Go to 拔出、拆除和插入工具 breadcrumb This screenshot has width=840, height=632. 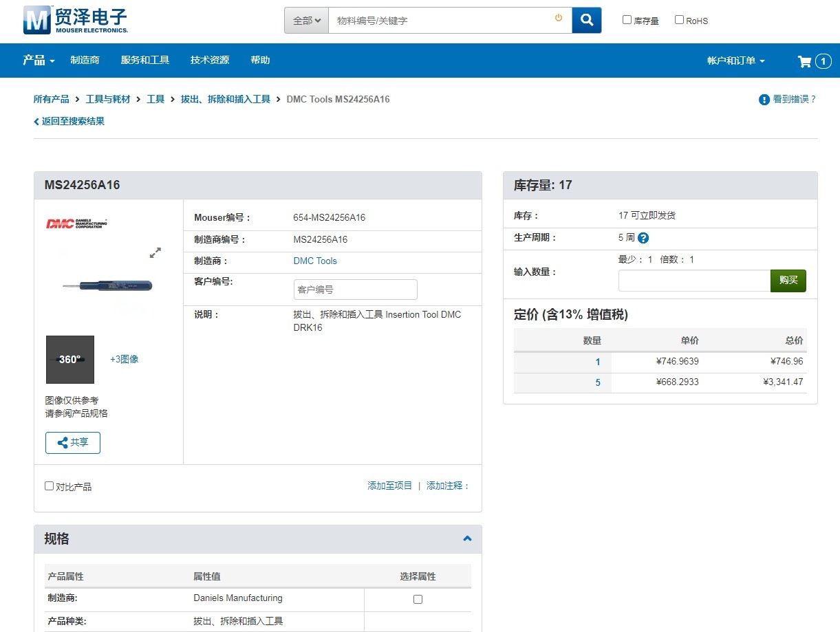pos(226,99)
